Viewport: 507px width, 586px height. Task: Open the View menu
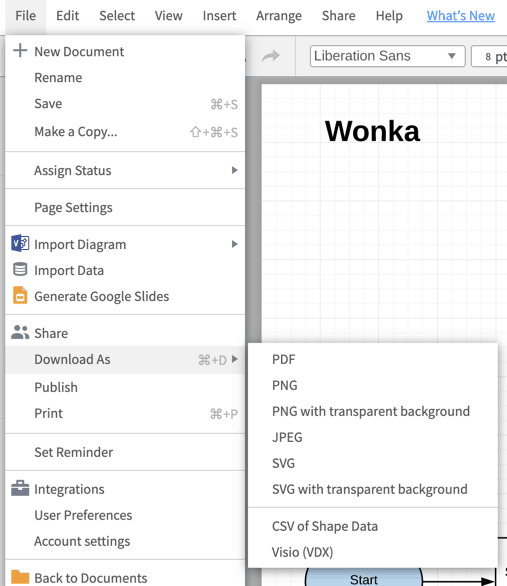pyautogui.click(x=169, y=16)
